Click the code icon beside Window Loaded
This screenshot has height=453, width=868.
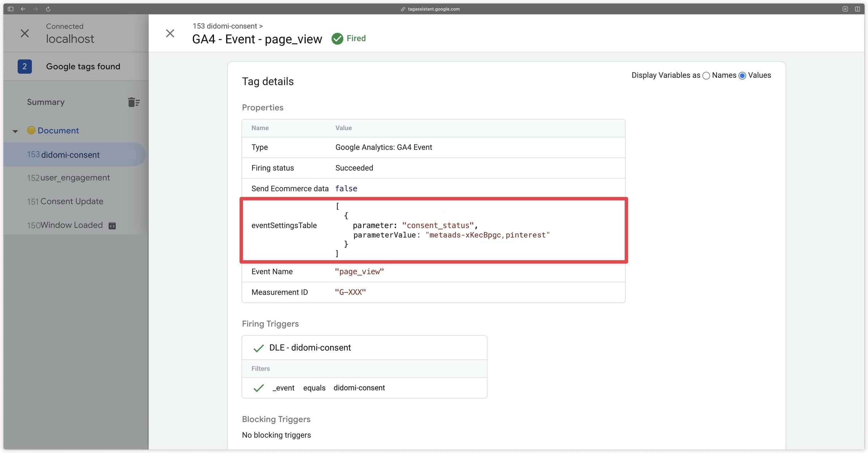[112, 226]
